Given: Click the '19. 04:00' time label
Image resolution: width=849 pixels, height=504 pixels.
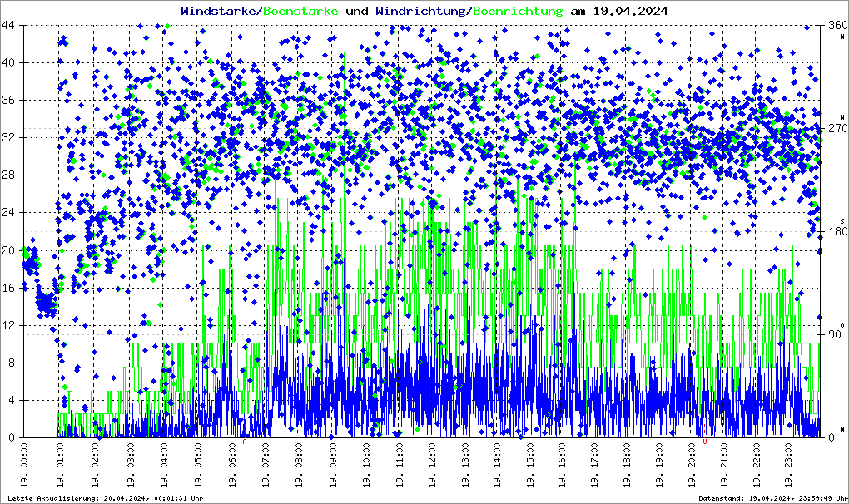Looking at the screenshot, I should coord(165,466).
